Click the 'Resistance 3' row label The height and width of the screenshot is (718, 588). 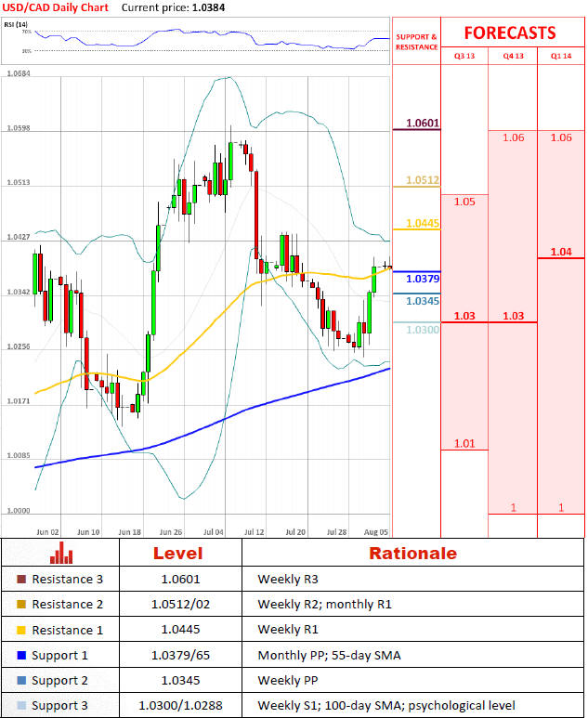[67, 580]
